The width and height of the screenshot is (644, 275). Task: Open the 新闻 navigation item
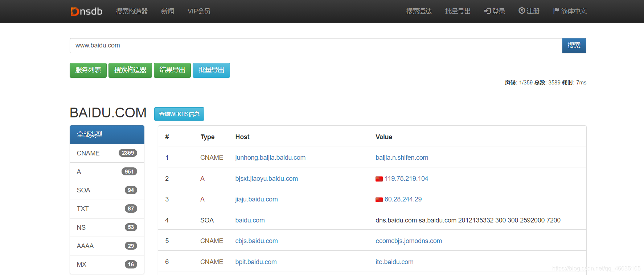(x=168, y=11)
